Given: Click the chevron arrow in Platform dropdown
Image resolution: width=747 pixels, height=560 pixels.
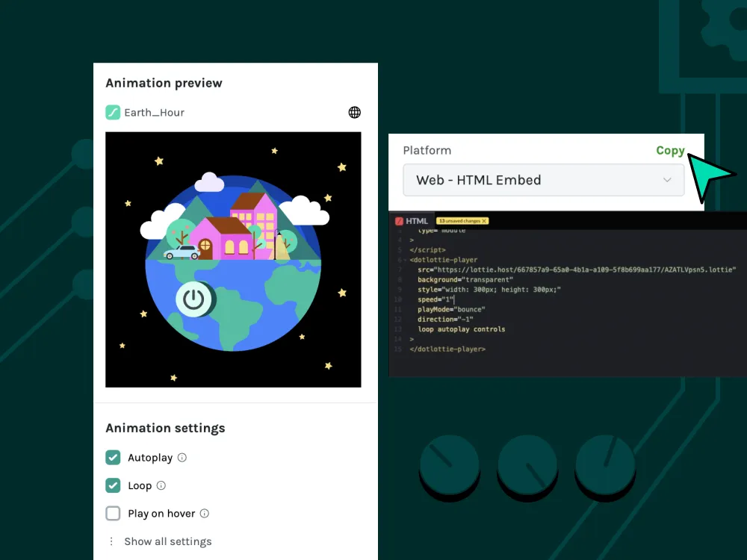Looking at the screenshot, I should 667,180.
